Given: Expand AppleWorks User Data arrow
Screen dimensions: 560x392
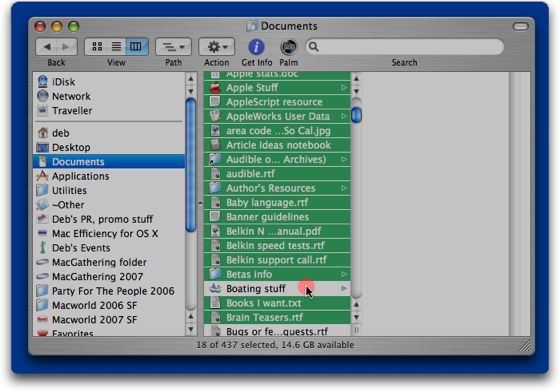Looking at the screenshot, I should coord(344,116).
